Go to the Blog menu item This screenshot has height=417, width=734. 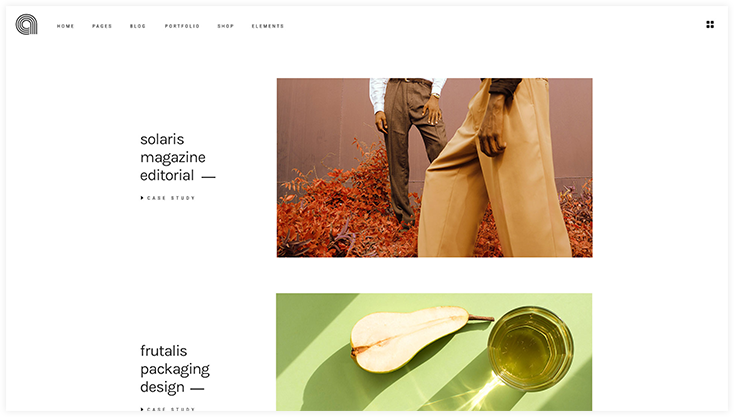pos(138,26)
